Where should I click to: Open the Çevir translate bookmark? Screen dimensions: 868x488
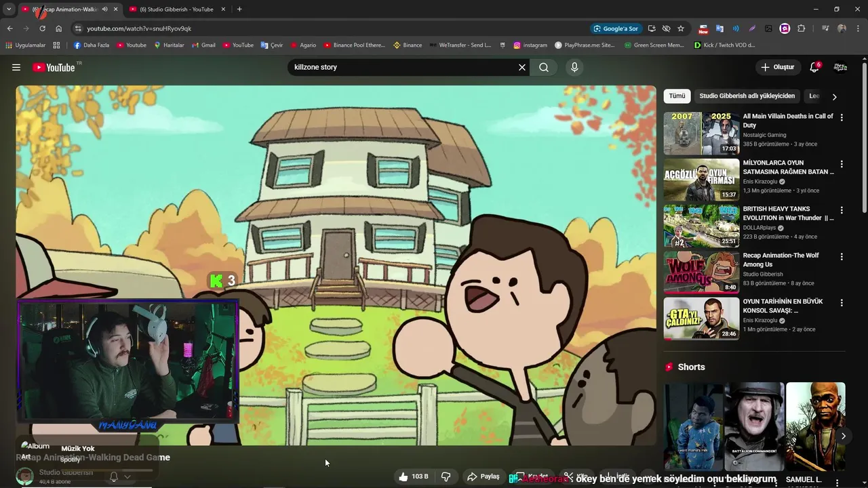(x=272, y=45)
